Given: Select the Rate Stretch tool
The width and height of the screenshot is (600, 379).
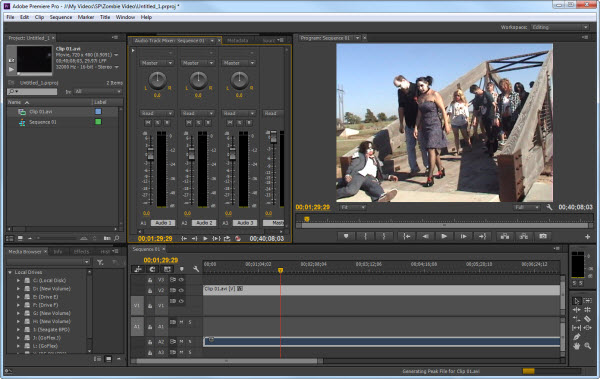Looking at the screenshot, I should 576,319.
